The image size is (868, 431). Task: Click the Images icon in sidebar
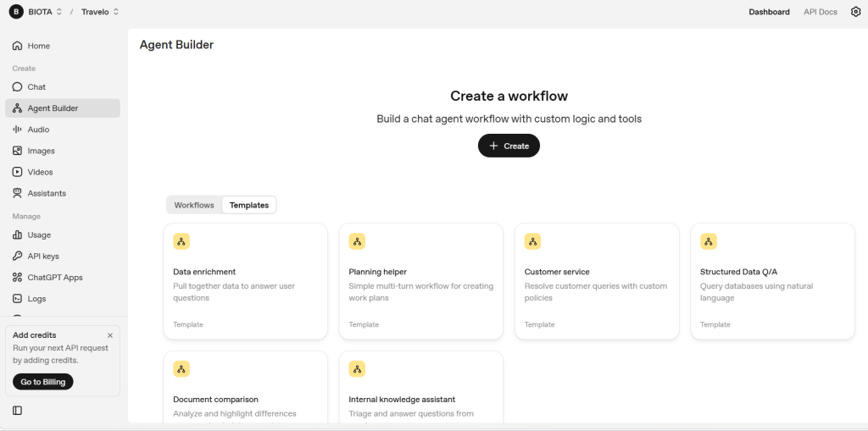17,151
